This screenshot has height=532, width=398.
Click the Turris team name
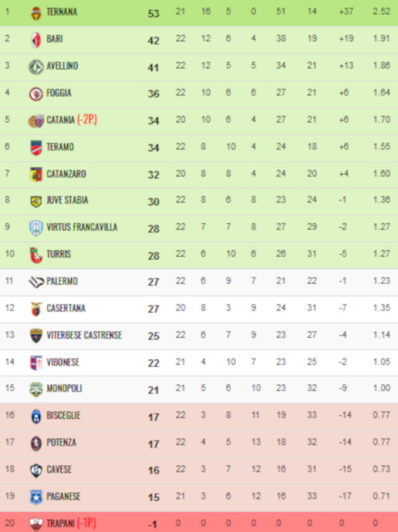[58, 255]
